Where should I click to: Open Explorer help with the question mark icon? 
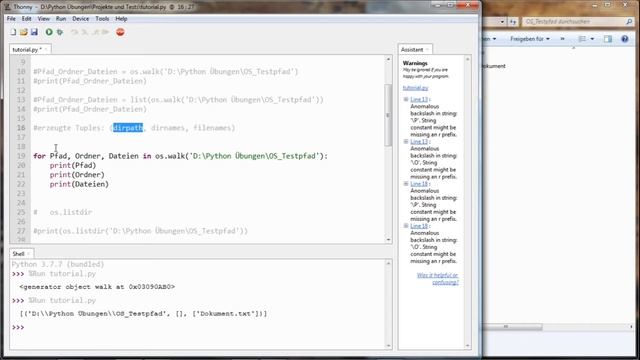[x=624, y=39]
